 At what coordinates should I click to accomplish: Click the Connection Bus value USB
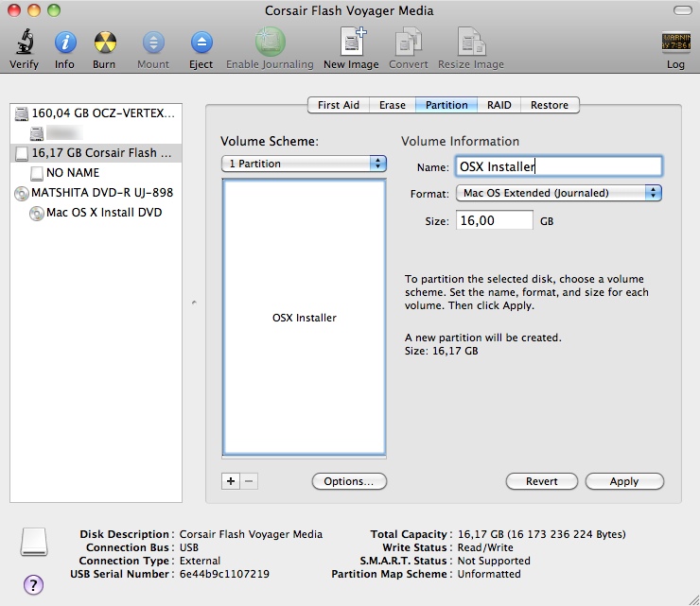189,547
